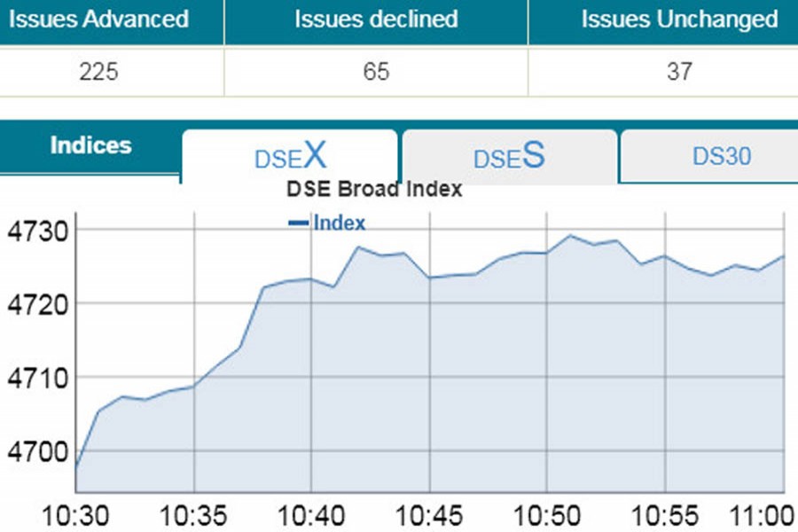798x532 pixels.
Task: Click the 11:00 time axis label
Action: coord(764,516)
